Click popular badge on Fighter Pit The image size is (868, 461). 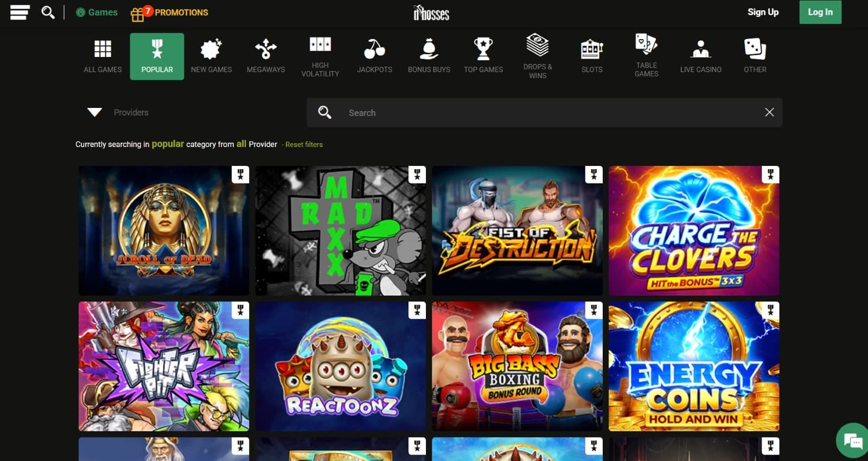(240, 310)
